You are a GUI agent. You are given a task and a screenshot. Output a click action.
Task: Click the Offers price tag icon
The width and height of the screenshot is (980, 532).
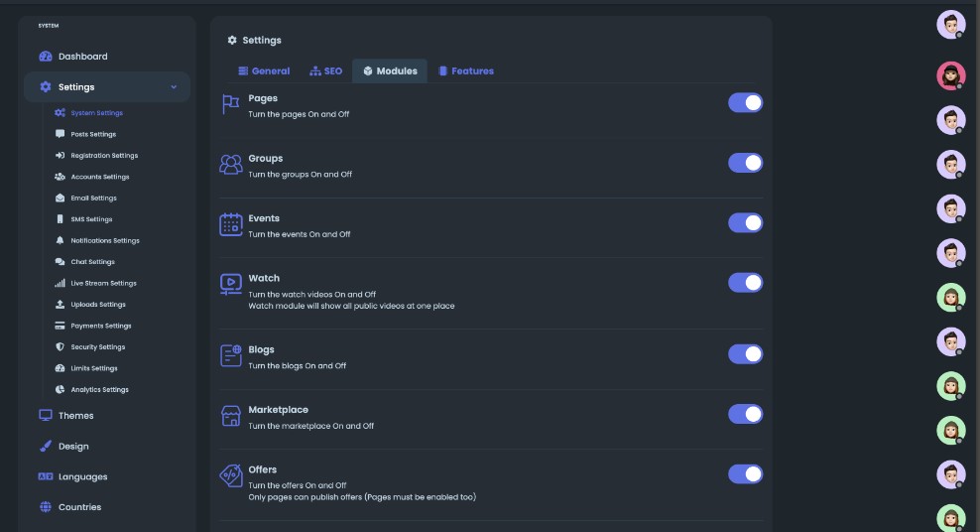click(x=230, y=475)
